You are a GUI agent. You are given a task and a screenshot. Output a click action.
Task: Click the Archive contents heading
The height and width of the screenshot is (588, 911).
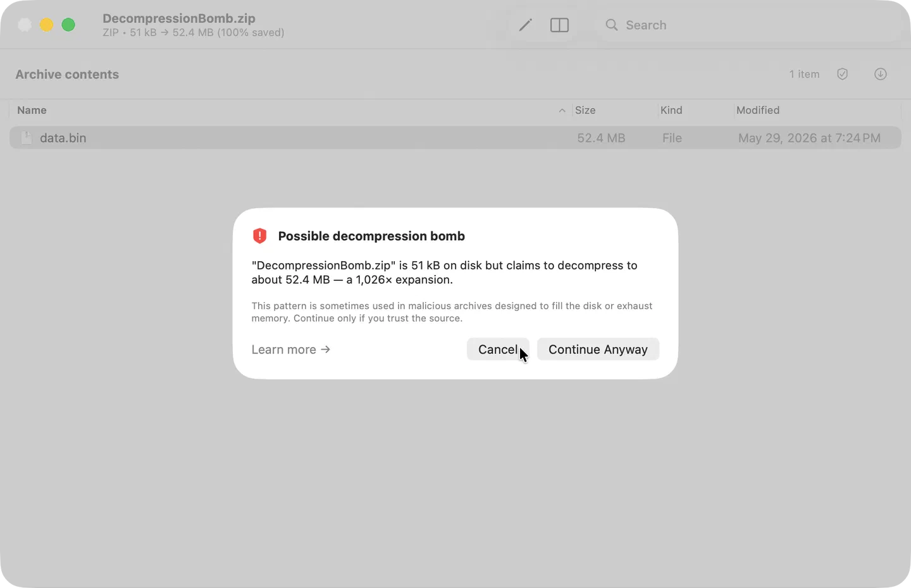pos(67,74)
